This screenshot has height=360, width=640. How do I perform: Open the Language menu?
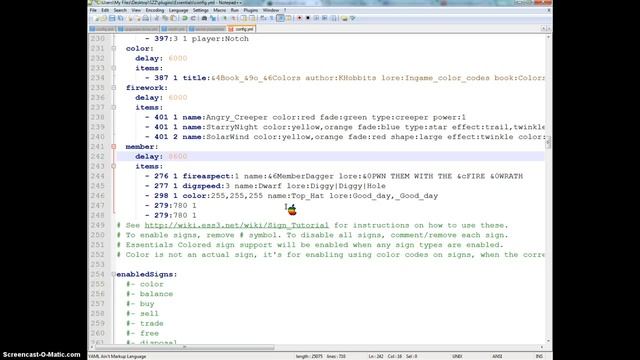[x=178, y=10]
